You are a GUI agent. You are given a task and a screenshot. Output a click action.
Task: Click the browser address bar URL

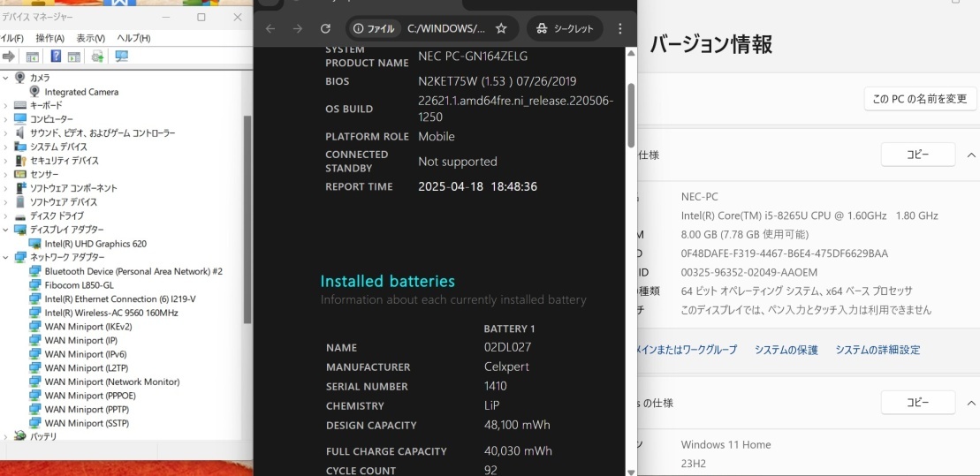445,29
